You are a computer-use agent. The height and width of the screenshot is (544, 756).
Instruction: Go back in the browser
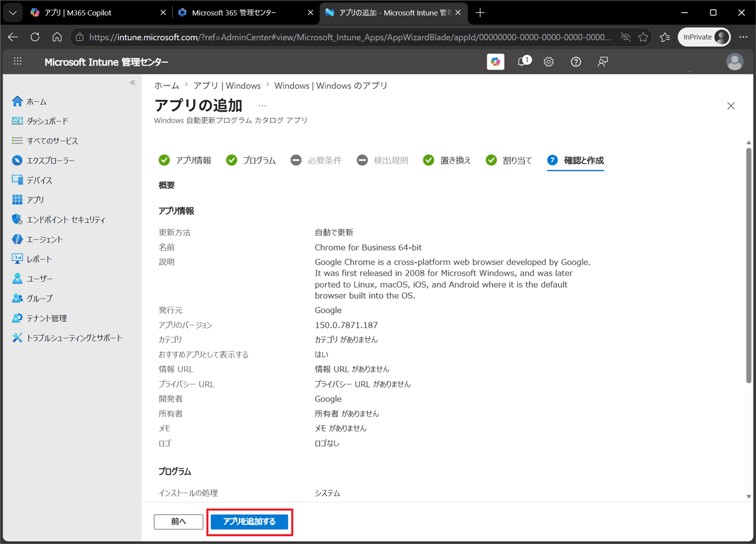(13, 37)
